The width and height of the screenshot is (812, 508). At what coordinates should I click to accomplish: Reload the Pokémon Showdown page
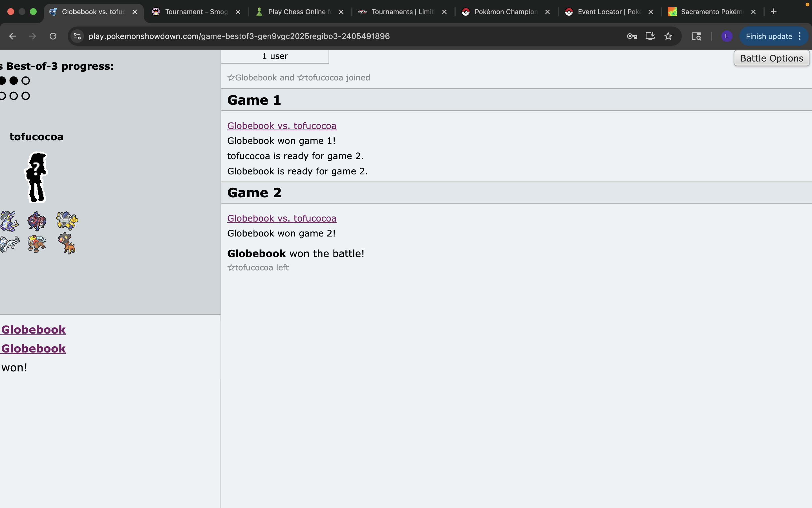tap(53, 36)
